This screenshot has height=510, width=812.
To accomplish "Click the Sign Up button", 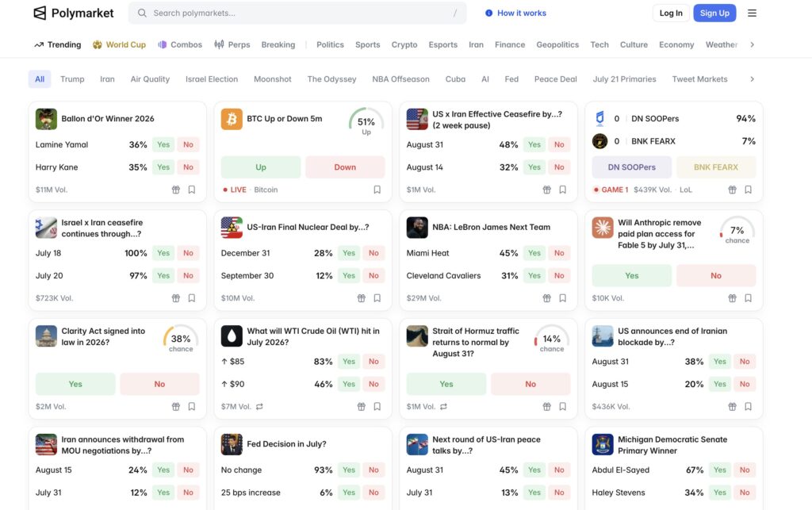I will pos(714,13).
